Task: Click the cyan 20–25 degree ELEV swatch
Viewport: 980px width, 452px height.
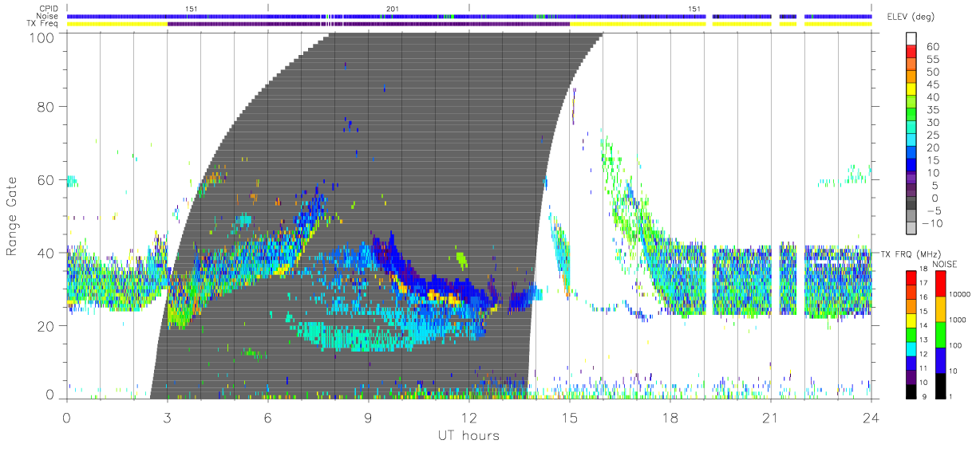Action: pyautogui.click(x=912, y=141)
